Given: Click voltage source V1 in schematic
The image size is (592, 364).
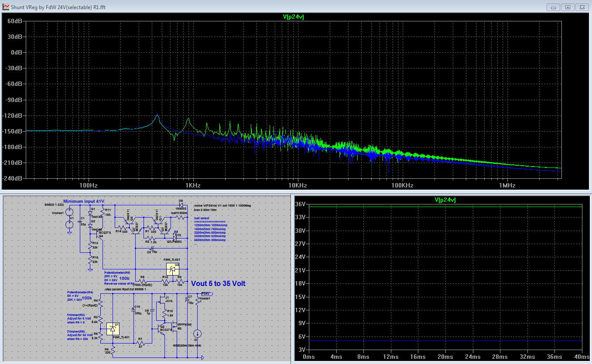Looking at the screenshot, I should (x=69, y=225).
